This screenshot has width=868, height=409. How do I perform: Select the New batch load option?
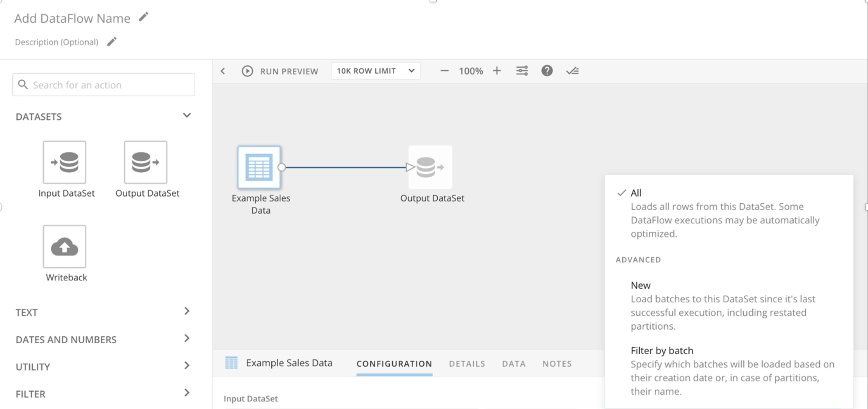(x=640, y=285)
